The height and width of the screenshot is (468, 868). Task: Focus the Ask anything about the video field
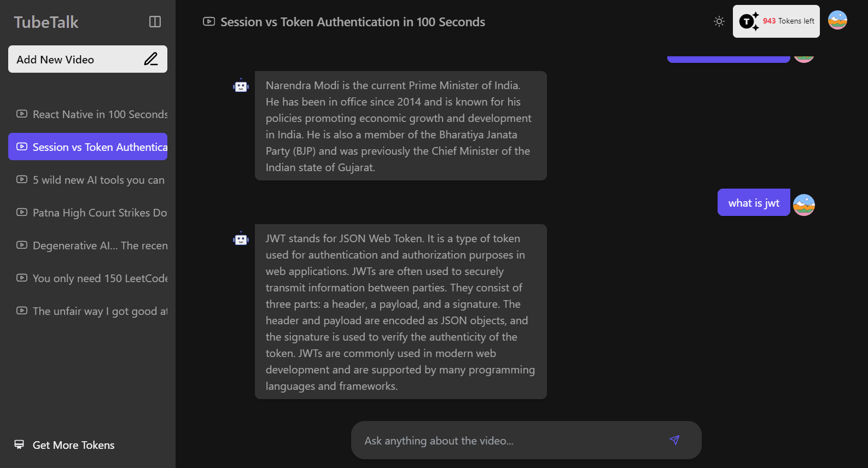(x=509, y=441)
